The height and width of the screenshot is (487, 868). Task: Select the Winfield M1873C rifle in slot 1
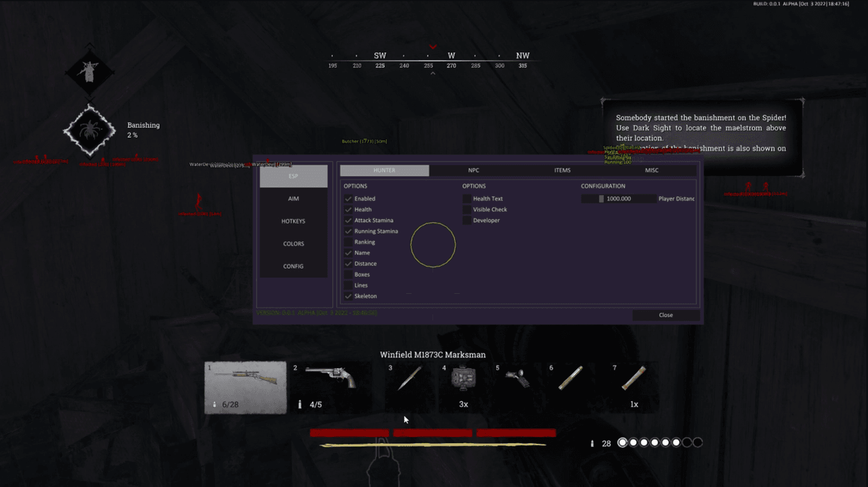click(x=245, y=387)
